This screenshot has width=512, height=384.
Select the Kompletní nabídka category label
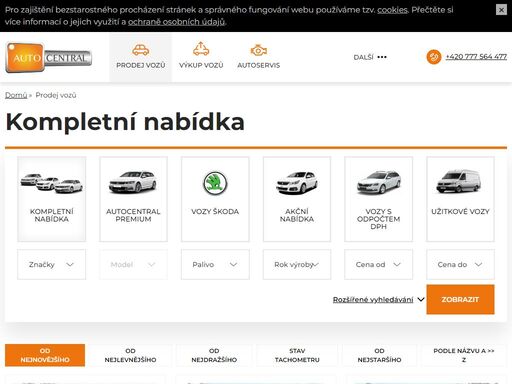pos(52,215)
